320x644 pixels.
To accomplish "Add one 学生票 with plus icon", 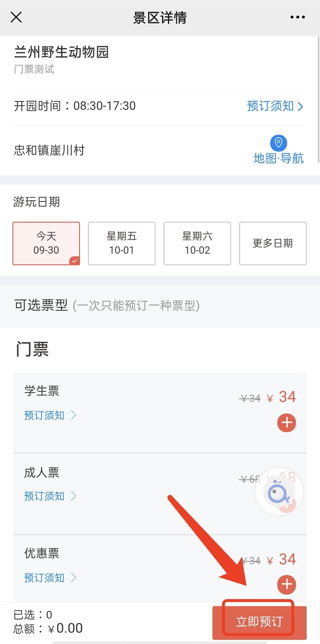I will (287, 423).
